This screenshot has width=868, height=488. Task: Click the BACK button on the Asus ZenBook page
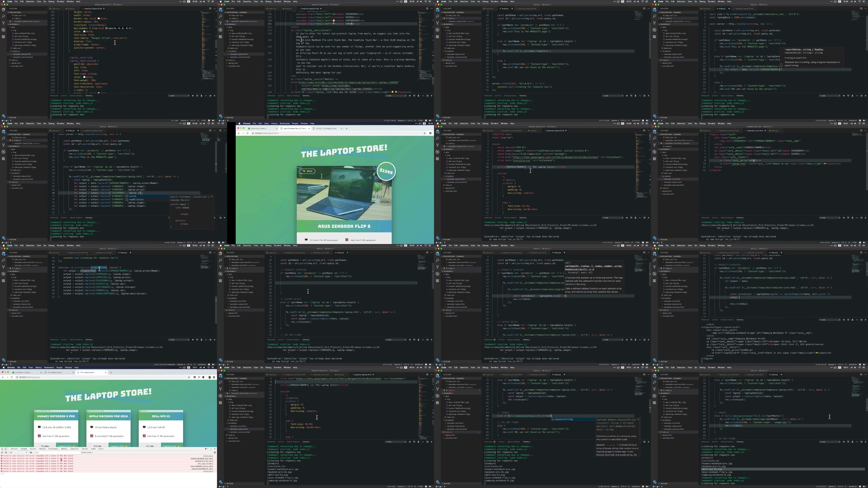click(x=307, y=171)
